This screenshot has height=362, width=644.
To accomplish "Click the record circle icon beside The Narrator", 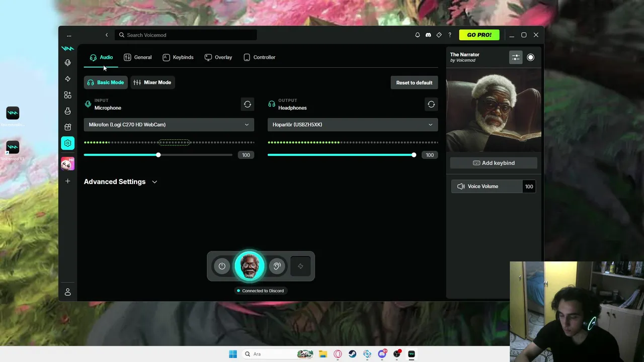I will [530, 57].
